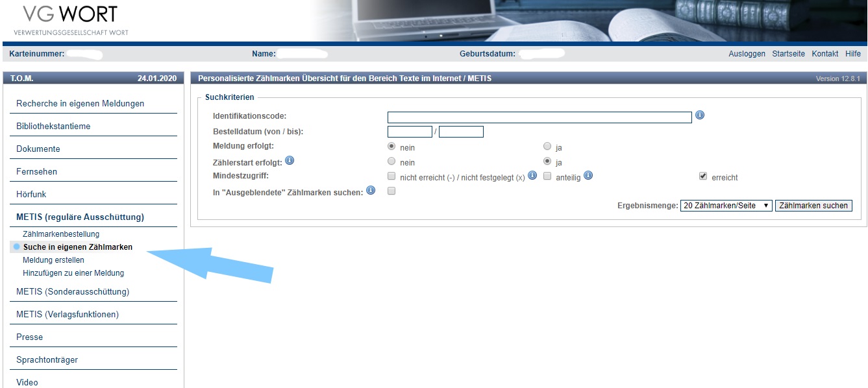Click info icon beside Ausgeblendete Zählmarken label
Screen dimensions: 868x388
(x=371, y=191)
